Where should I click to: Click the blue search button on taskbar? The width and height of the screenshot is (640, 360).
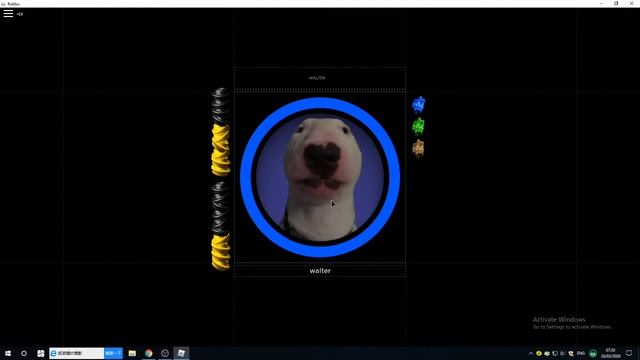coord(113,353)
